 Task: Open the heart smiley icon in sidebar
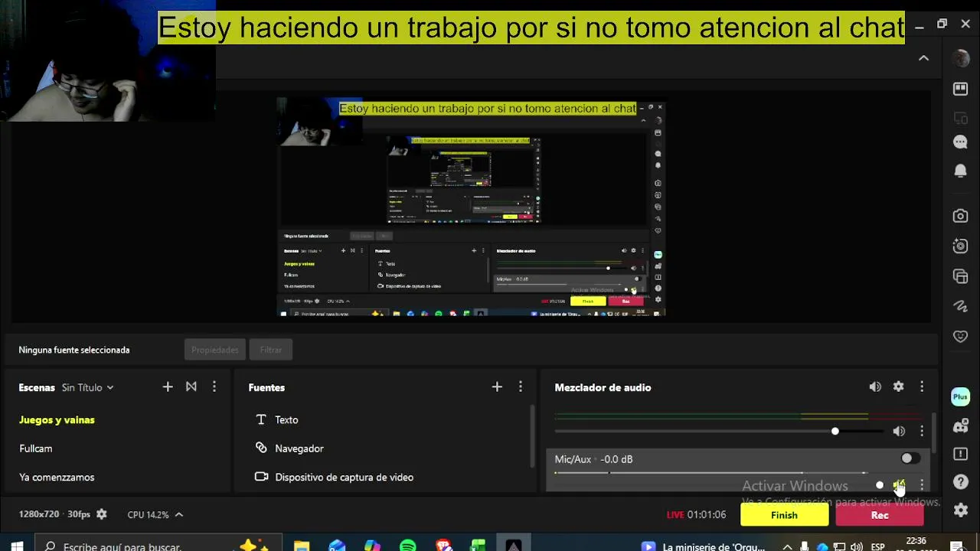(x=961, y=336)
